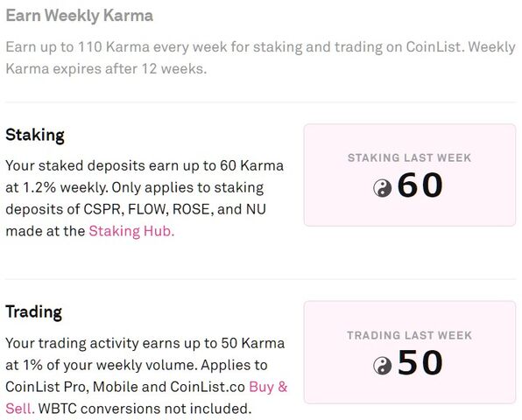This screenshot has height=420, width=522.
Task: Click the 'WBTC conversions not included' text
Action: 145,409
